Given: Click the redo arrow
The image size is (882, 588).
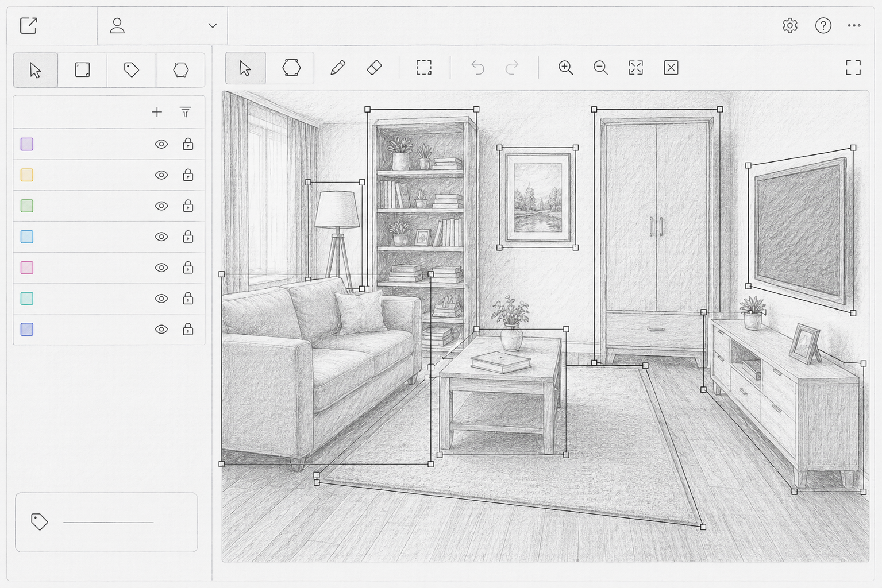Looking at the screenshot, I should point(512,68).
